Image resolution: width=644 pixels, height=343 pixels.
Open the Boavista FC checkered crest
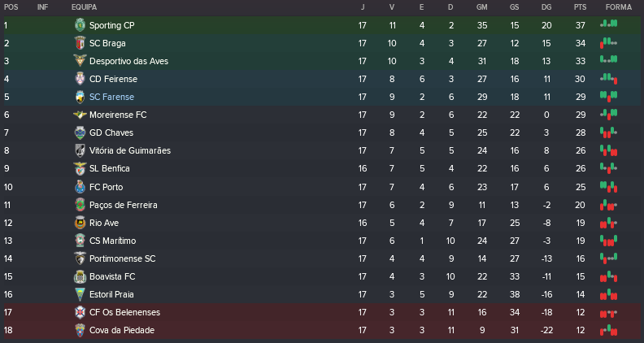[80, 276]
